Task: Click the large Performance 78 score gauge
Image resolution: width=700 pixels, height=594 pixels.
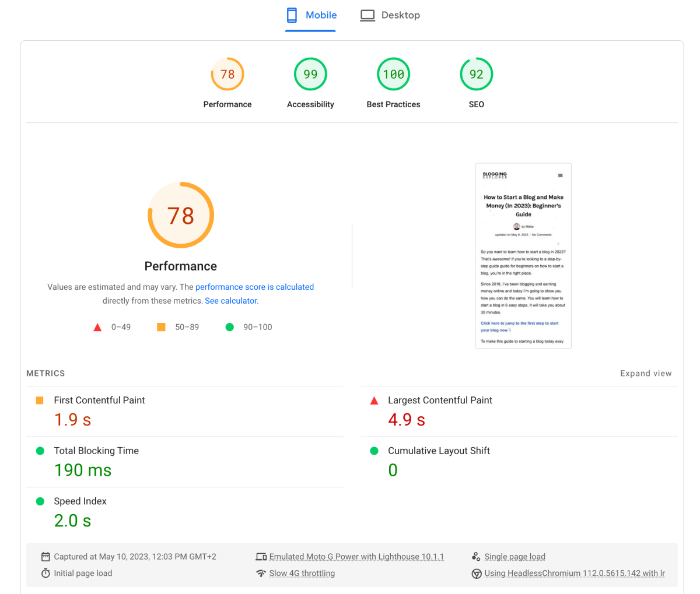Action: 180,215
